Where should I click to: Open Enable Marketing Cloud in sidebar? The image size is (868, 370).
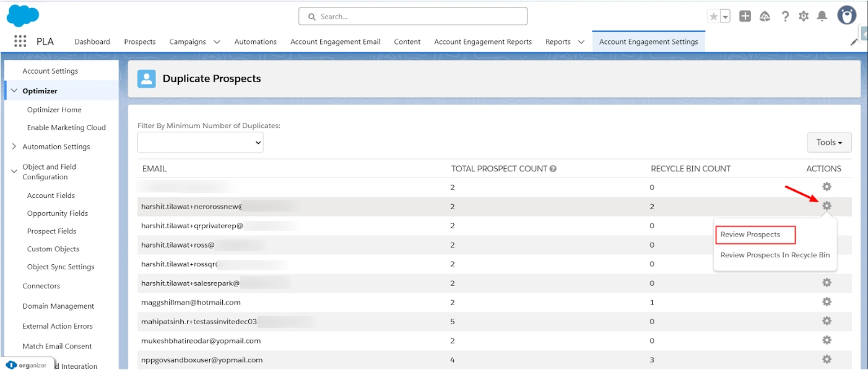point(66,127)
